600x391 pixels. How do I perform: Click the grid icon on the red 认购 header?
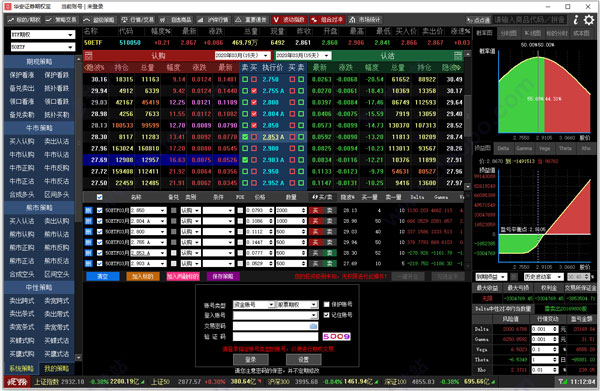click(x=88, y=56)
